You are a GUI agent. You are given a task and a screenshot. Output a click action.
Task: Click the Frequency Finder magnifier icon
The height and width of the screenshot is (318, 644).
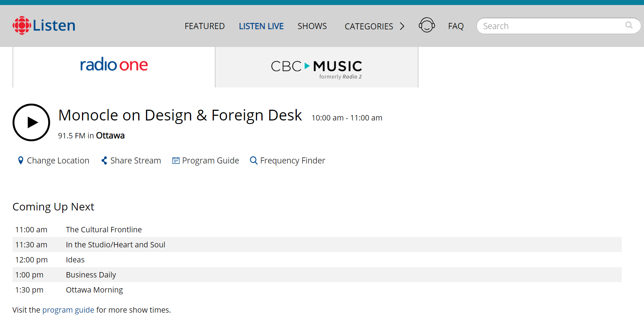click(x=253, y=161)
